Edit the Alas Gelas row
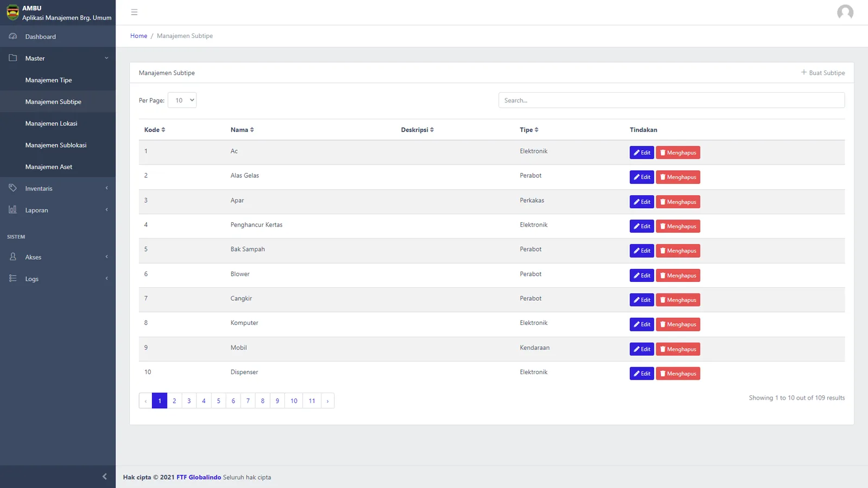 [x=642, y=177]
